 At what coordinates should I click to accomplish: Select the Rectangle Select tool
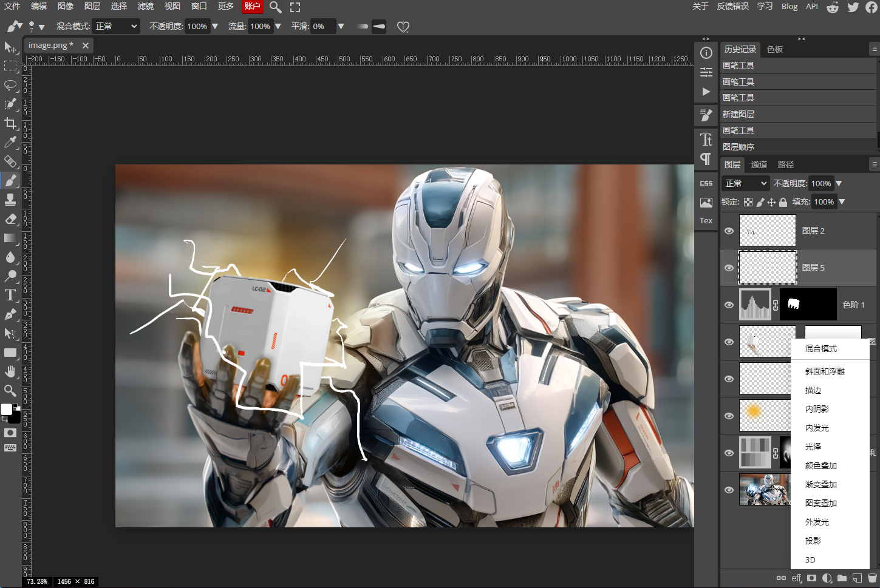10,66
